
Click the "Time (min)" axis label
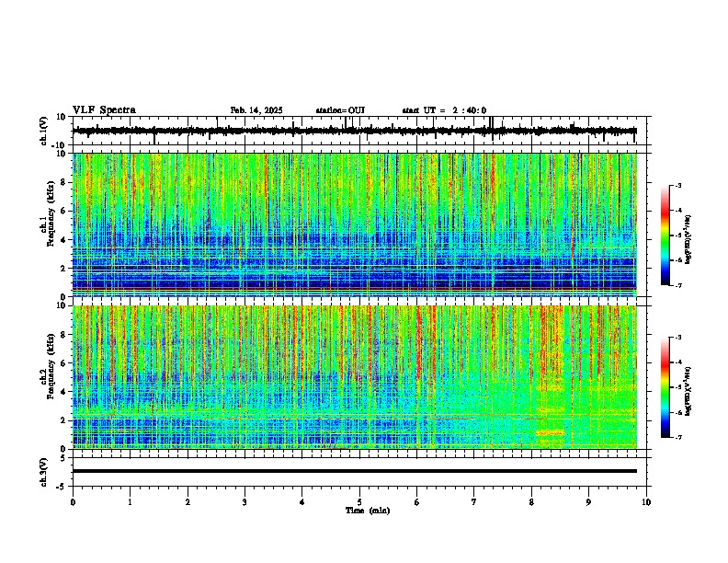[x=368, y=511]
